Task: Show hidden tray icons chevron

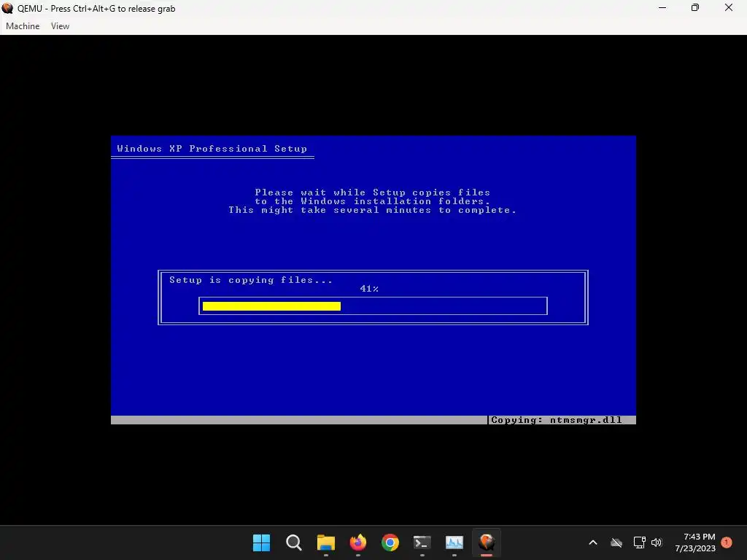Action: [593, 542]
